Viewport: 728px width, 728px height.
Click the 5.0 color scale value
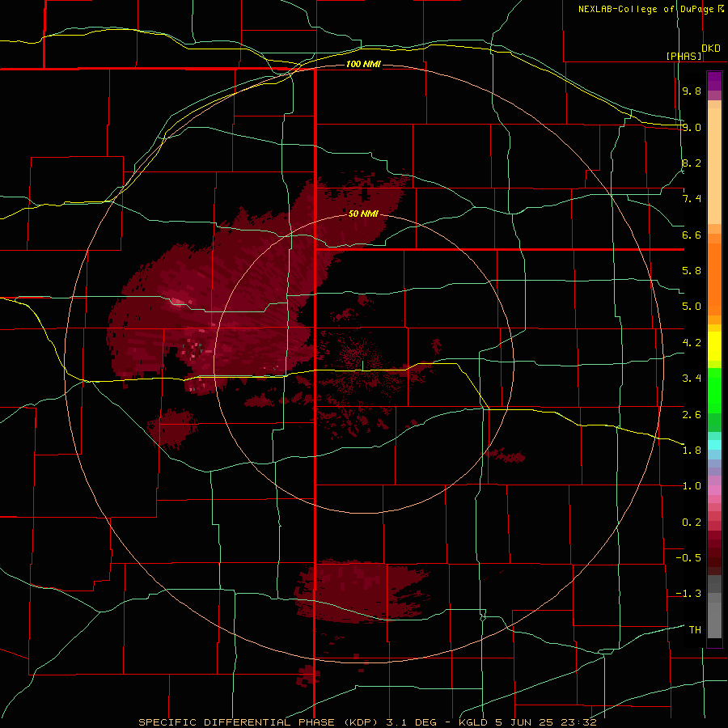(x=692, y=307)
